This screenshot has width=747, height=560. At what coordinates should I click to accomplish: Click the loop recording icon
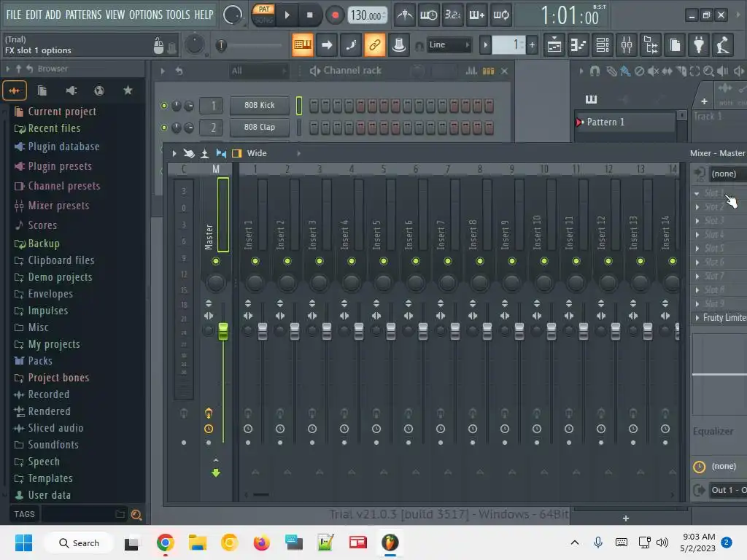tap(500, 15)
